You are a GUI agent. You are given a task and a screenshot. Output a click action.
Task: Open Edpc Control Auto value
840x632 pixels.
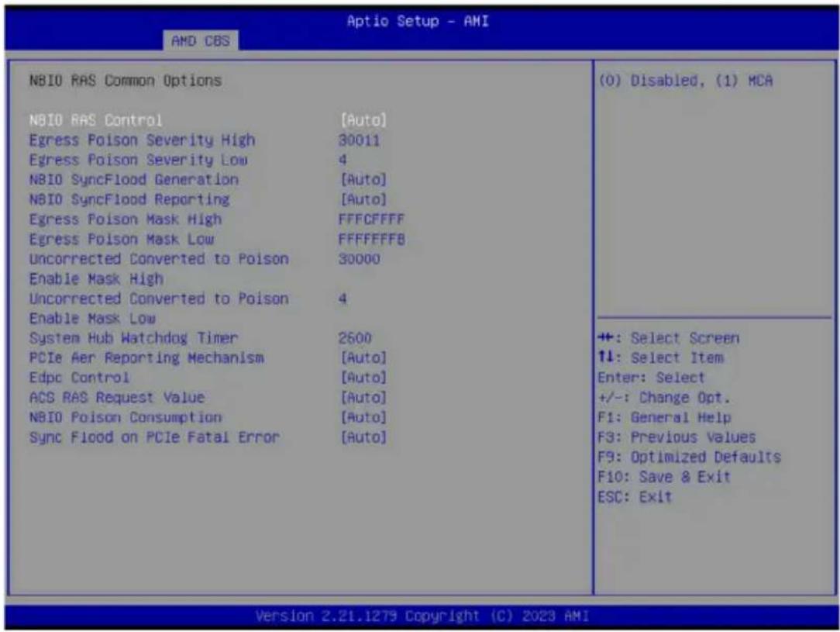tap(363, 378)
